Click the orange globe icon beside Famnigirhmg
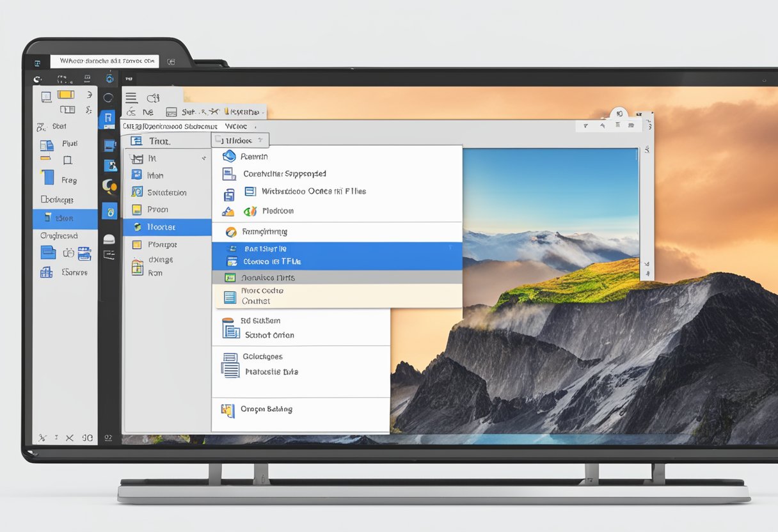The height and width of the screenshot is (532, 778). 230,231
